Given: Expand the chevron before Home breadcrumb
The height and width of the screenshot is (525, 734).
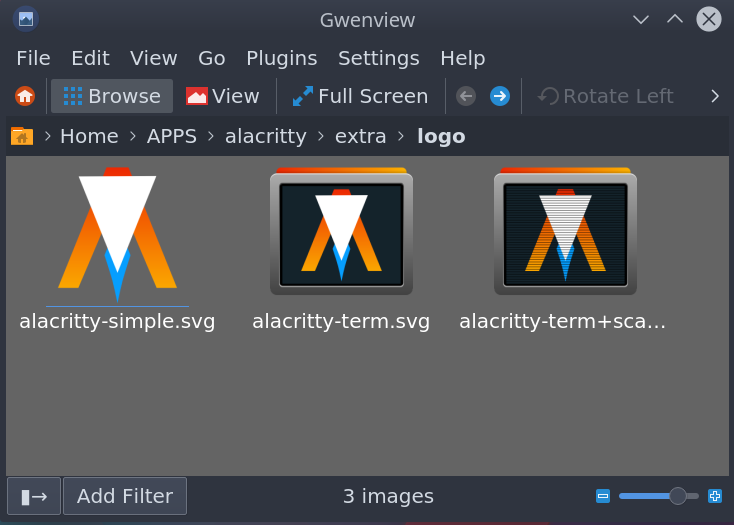Looking at the screenshot, I should pos(47,136).
